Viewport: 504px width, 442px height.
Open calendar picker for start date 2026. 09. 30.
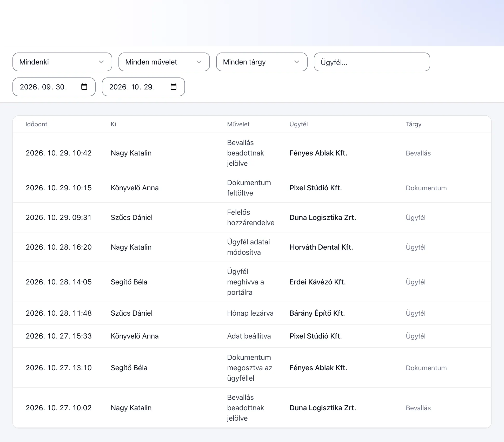click(x=84, y=87)
